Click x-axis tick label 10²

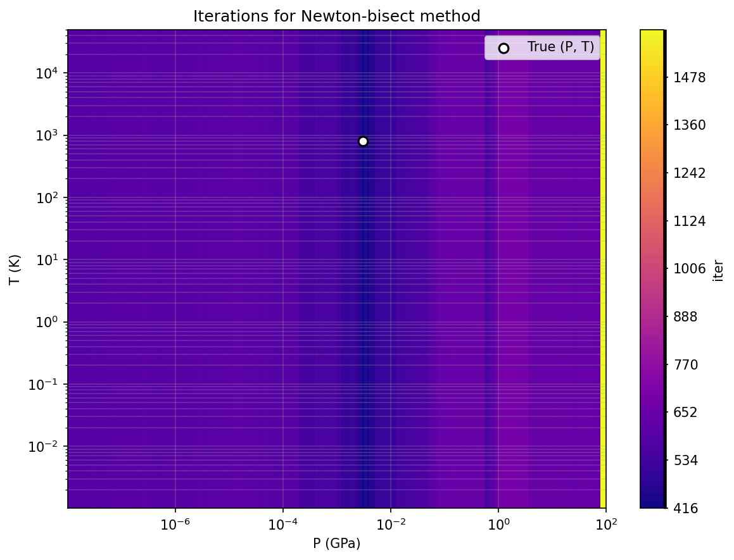605,524
